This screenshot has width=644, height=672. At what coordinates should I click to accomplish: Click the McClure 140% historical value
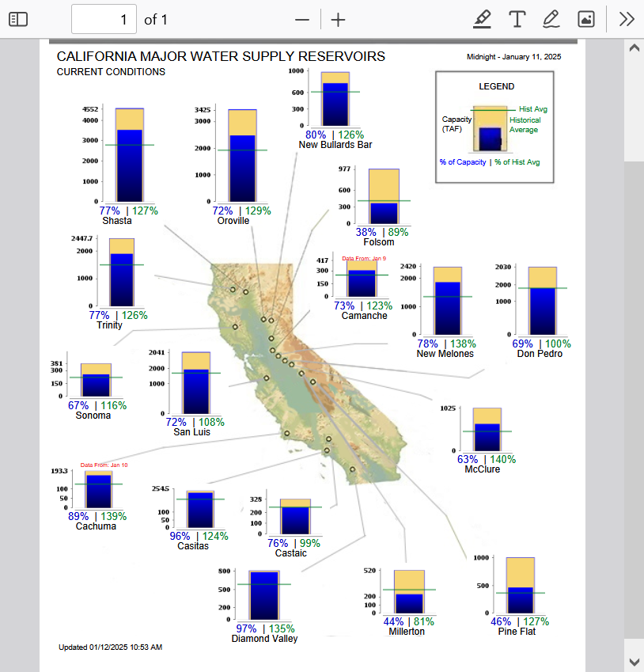pyautogui.click(x=503, y=459)
